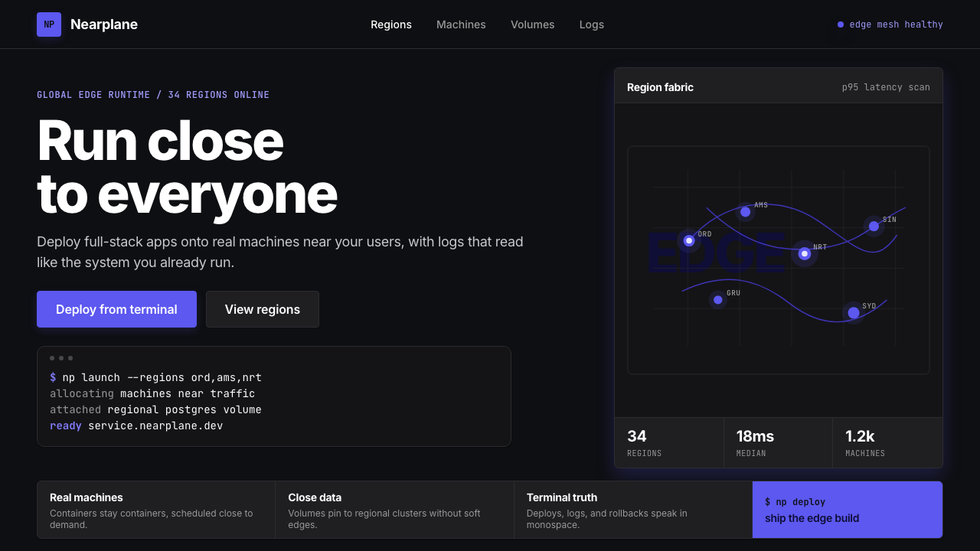Open the Logs nav item
This screenshot has width=980, height=551.
(x=592, y=24)
